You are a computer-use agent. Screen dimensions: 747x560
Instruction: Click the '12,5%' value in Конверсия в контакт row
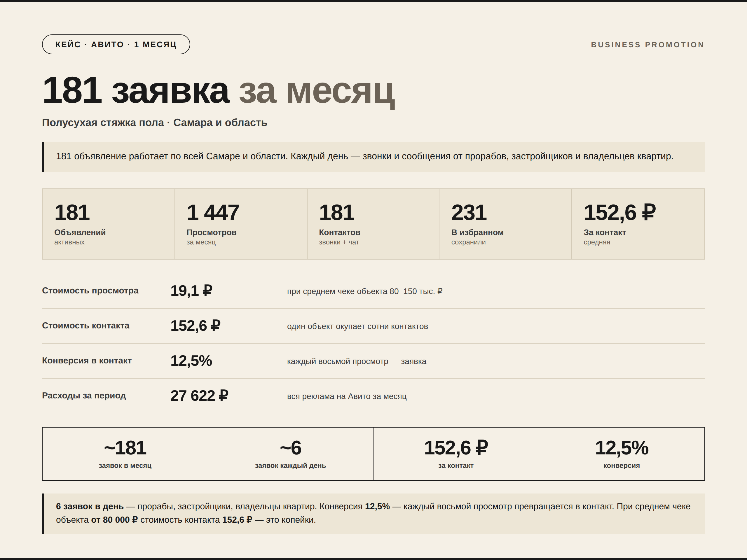pos(191,361)
